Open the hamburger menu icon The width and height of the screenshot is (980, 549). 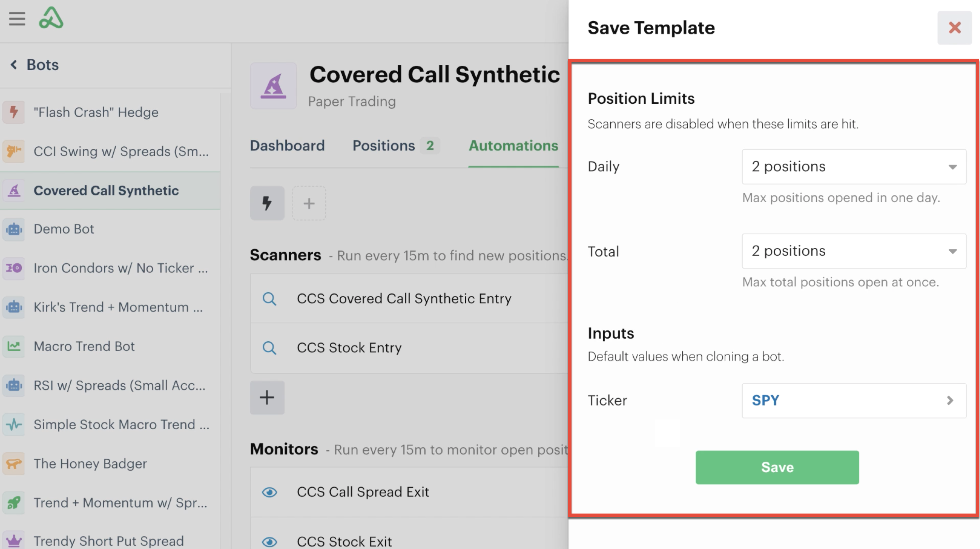[x=17, y=19]
